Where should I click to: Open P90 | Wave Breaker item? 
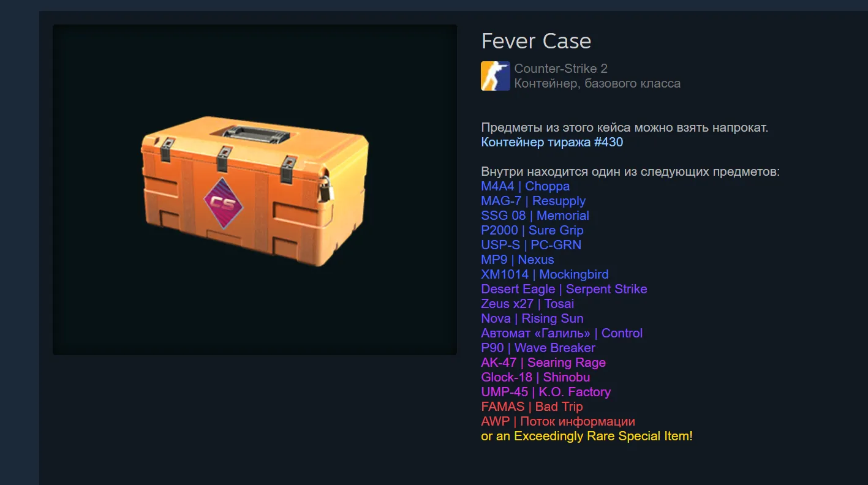click(538, 348)
